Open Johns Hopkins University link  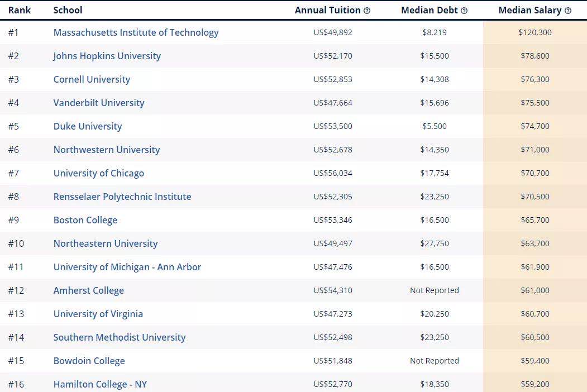(107, 56)
